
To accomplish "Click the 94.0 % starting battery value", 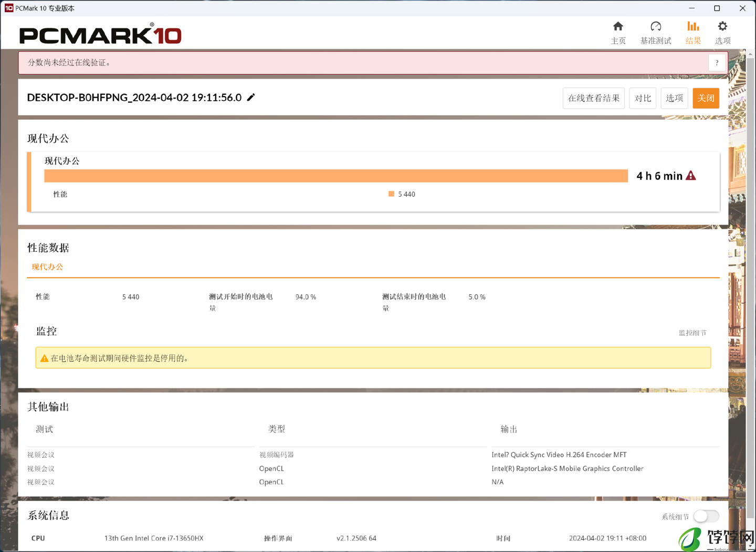I will pos(306,297).
